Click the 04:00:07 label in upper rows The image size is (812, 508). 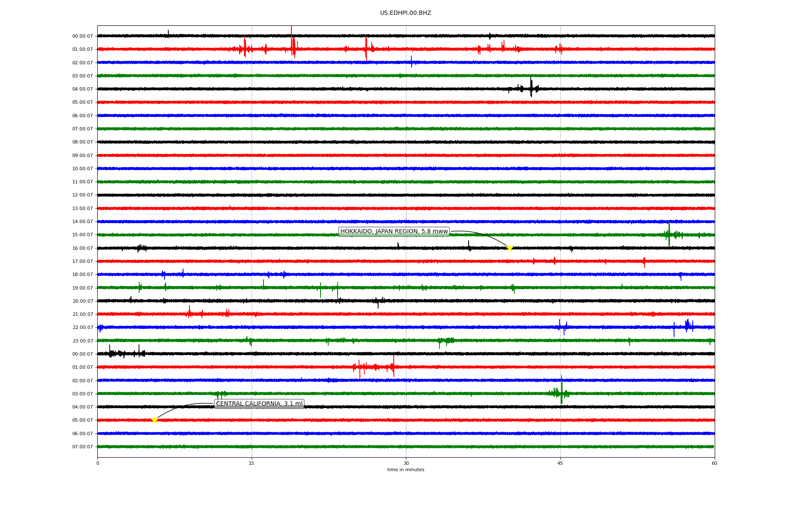[x=82, y=89]
